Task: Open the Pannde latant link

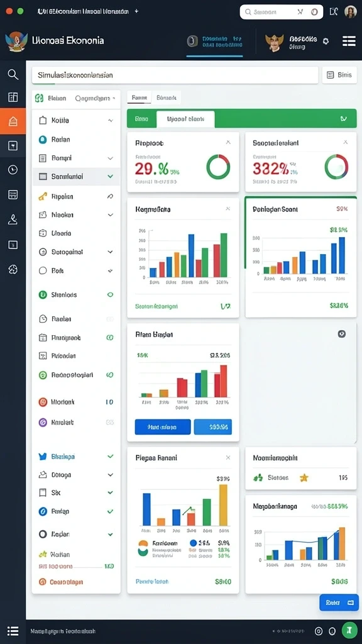Action: pos(152,582)
